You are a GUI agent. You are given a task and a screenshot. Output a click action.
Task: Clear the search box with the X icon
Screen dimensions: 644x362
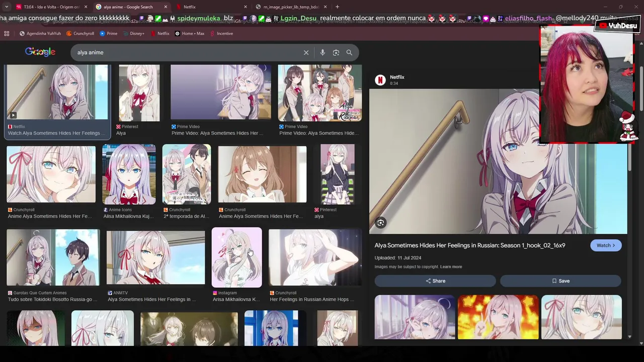(x=306, y=52)
